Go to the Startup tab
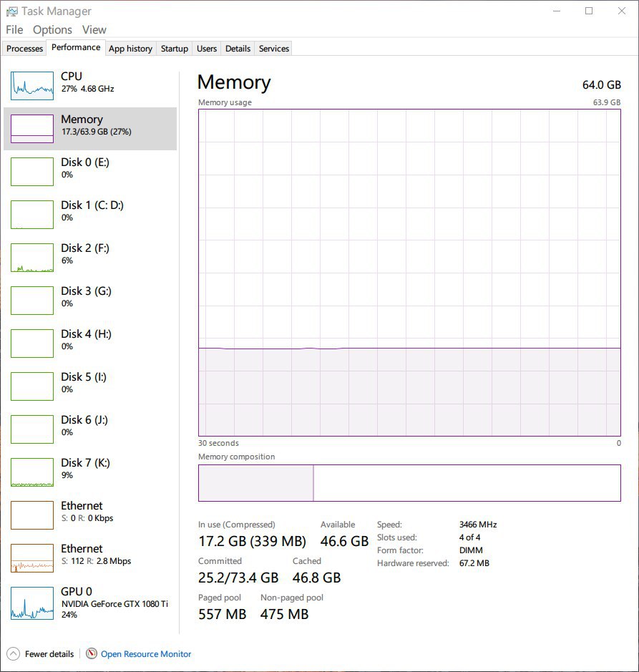The height and width of the screenshot is (672, 639). tap(175, 49)
